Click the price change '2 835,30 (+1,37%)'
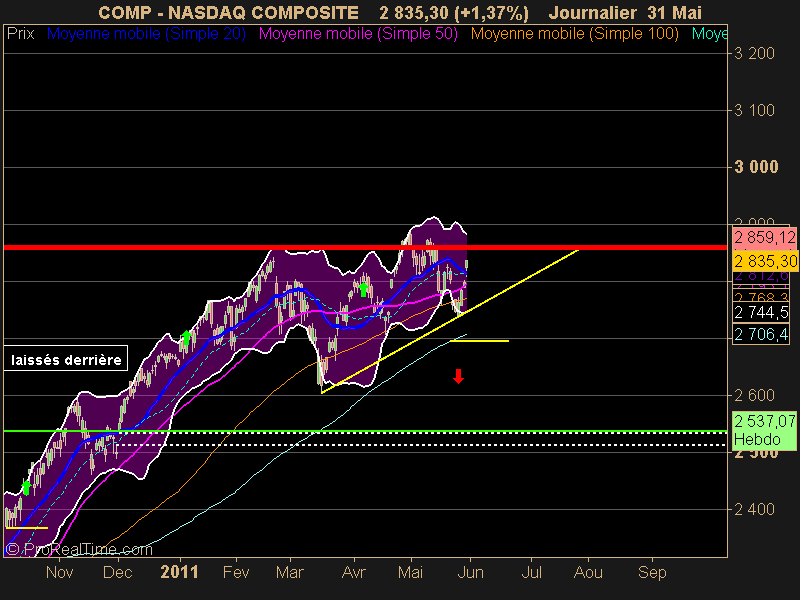Viewport: 800px width, 600px height. 454,13
